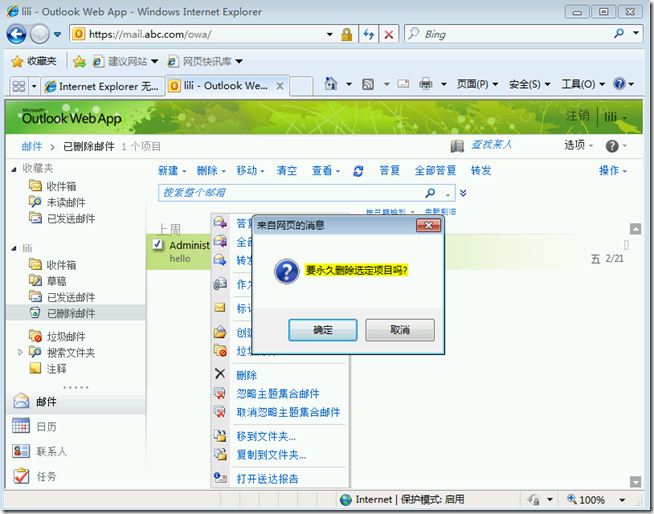The width and height of the screenshot is (654, 514).
Task: Click the RSS feeds icon
Action: pyautogui.click(x=368, y=84)
